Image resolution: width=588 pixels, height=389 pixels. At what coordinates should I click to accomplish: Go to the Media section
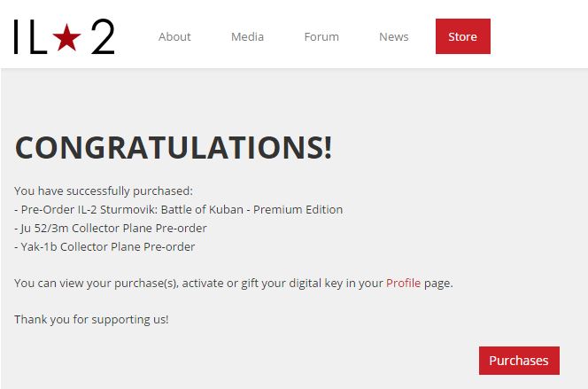click(x=247, y=36)
